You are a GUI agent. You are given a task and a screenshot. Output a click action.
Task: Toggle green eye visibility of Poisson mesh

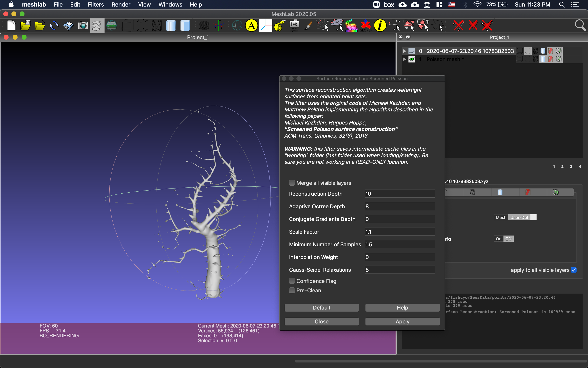coord(412,59)
